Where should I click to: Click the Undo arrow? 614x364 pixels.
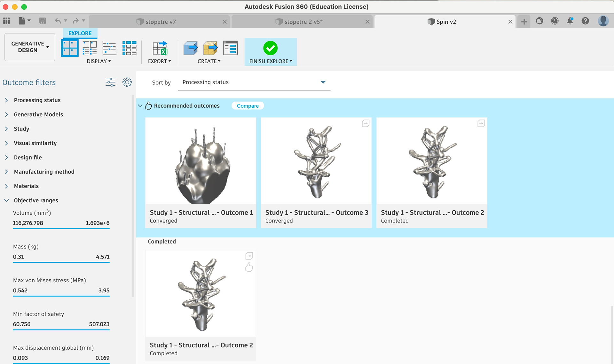[x=58, y=21]
